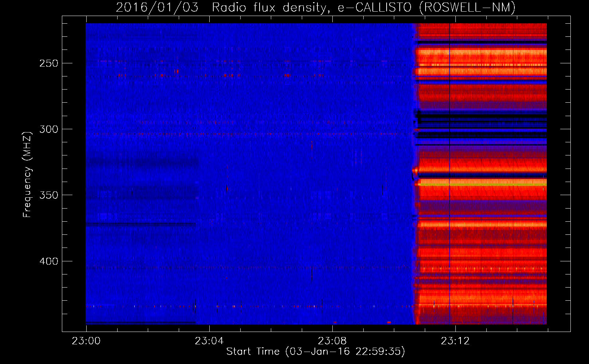The height and width of the screenshot is (364, 589).
Task: Click the '23:08' time axis label
Action: tap(332, 341)
